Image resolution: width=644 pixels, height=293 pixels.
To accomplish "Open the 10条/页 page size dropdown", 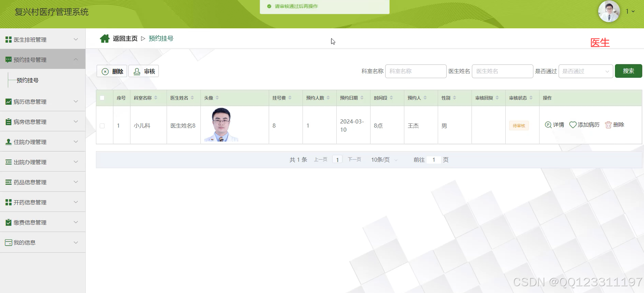I will 384,160.
